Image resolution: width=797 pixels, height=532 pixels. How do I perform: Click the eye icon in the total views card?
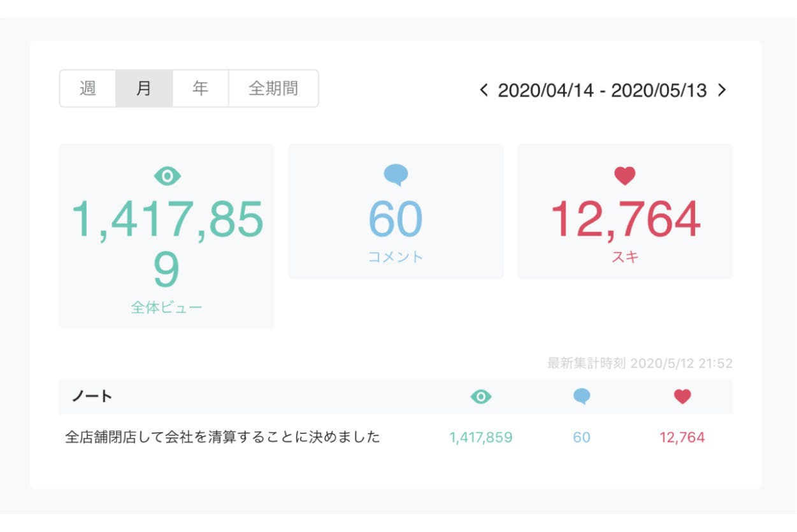167,176
